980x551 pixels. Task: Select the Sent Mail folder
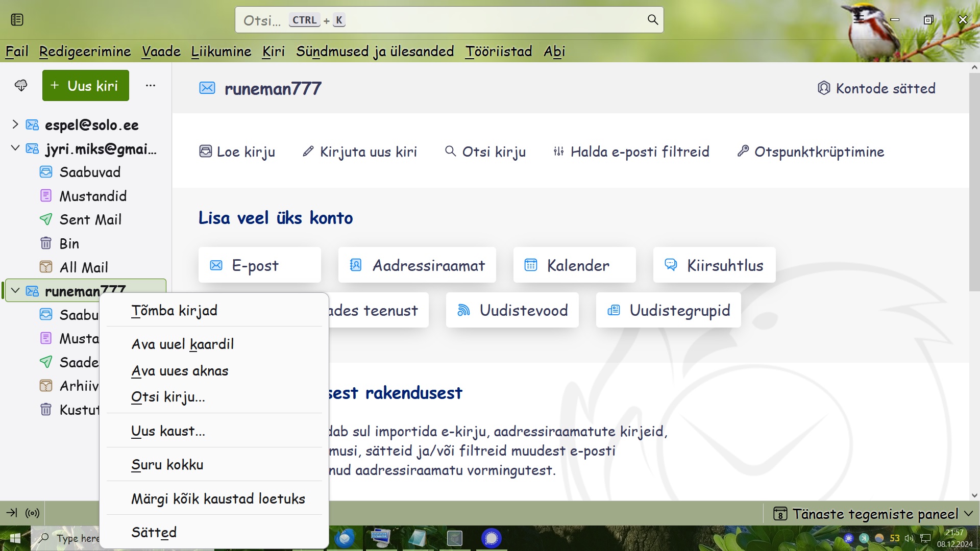click(90, 220)
